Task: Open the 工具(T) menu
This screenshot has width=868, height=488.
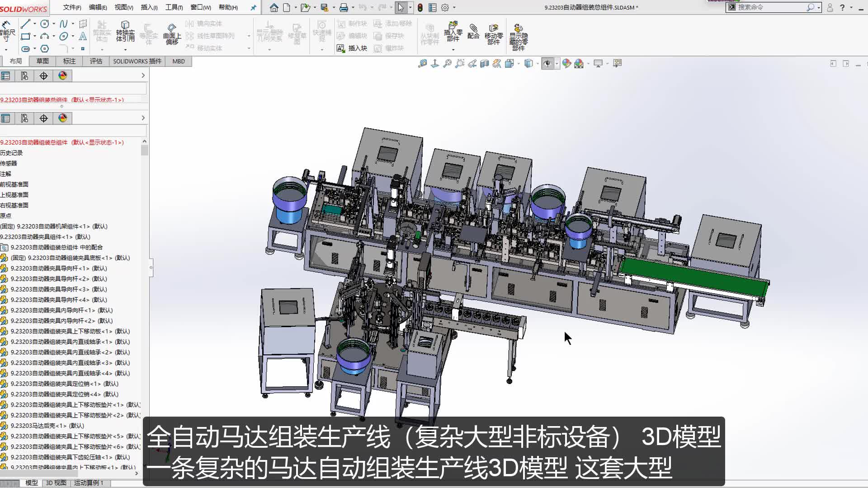Action: (174, 8)
